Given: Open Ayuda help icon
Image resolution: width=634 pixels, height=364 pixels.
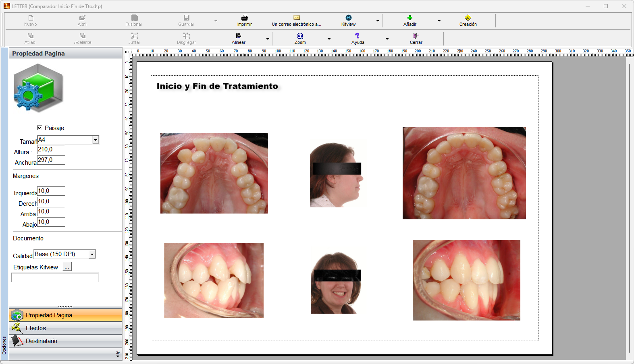Looking at the screenshot, I should (x=357, y=36).
